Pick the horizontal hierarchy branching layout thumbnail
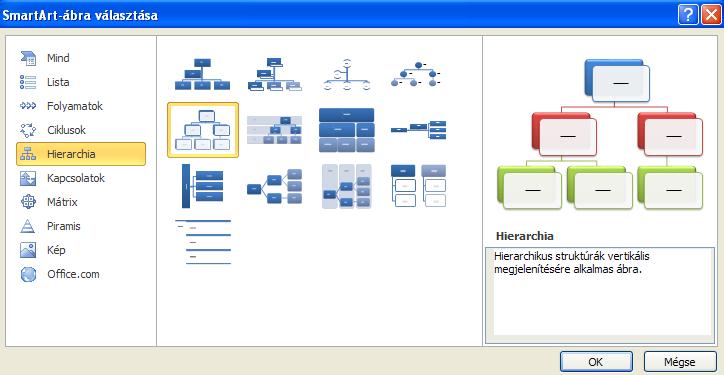Screen dimensions: 724x375 pos(275,187)
